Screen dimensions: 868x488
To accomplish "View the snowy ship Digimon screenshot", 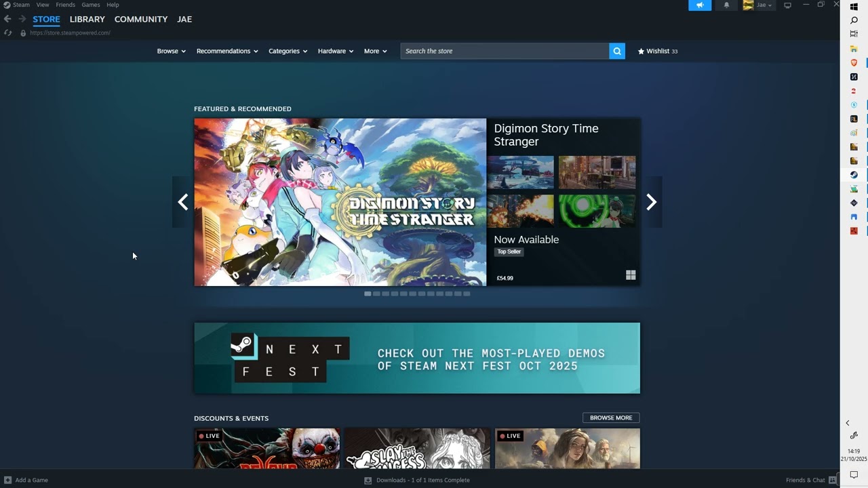I will 520,172.
